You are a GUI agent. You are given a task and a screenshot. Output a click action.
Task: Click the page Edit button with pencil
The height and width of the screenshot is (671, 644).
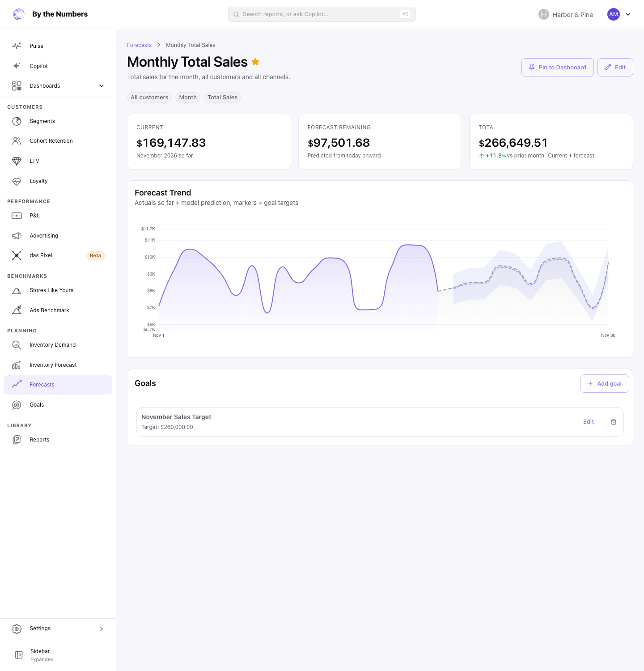pyautogui.click(x=615, y=67)
